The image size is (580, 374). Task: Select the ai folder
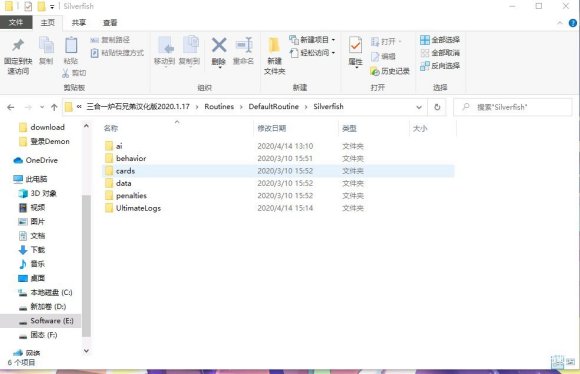click(x=277, y=146)
